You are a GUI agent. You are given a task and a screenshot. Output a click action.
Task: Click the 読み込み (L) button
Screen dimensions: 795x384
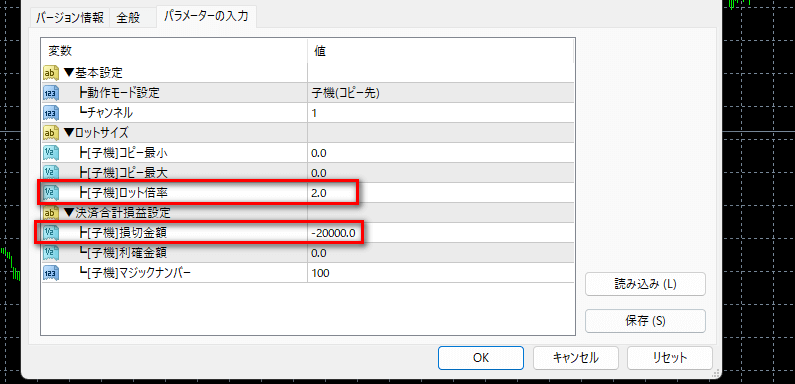[645, 284]
